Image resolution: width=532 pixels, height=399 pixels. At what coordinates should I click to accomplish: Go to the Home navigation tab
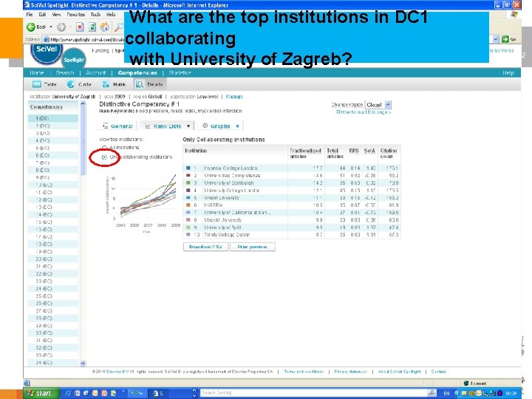[37, 73]
